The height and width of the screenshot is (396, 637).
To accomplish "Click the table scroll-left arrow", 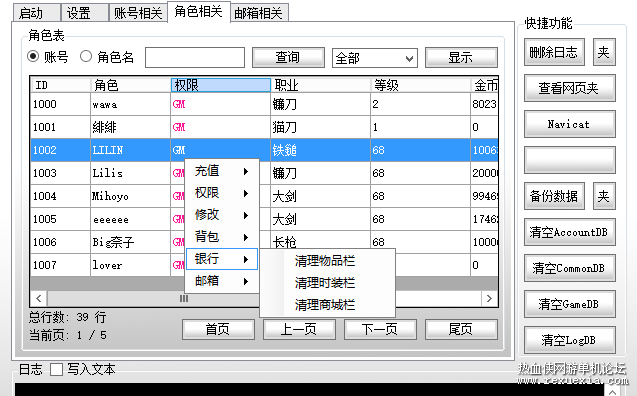I will [x=39, y=299].
